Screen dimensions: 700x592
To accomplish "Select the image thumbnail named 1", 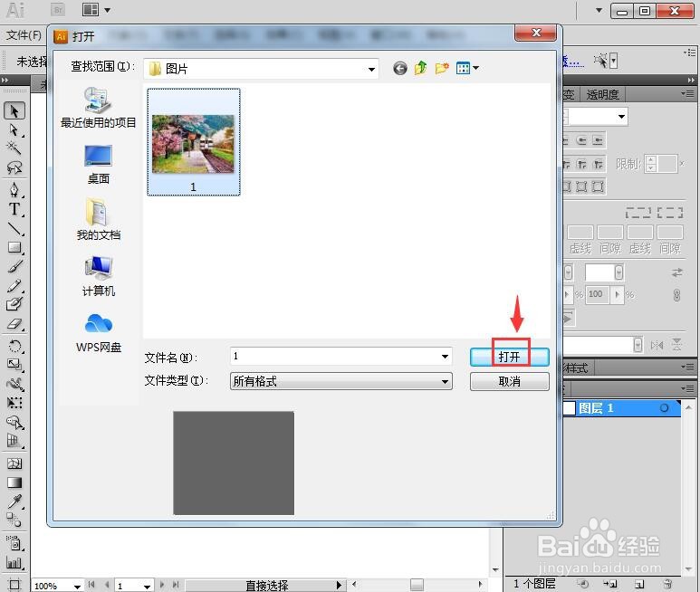I will click(194, 142).
